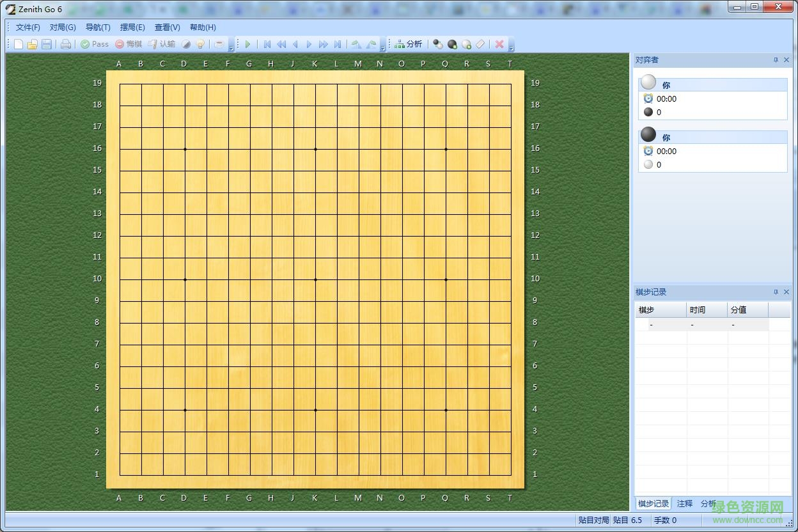
Task: Select the add white stone tool
Action: tap(466, 44)
